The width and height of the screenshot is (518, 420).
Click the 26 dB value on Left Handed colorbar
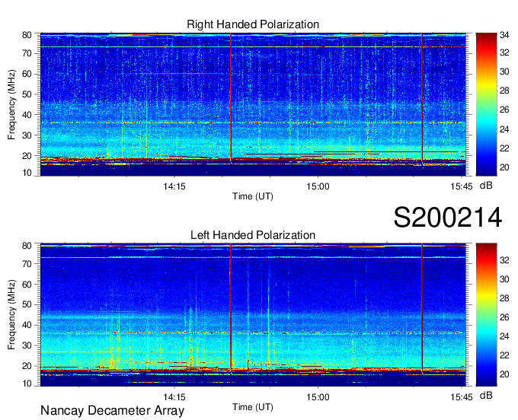[504, 317]
